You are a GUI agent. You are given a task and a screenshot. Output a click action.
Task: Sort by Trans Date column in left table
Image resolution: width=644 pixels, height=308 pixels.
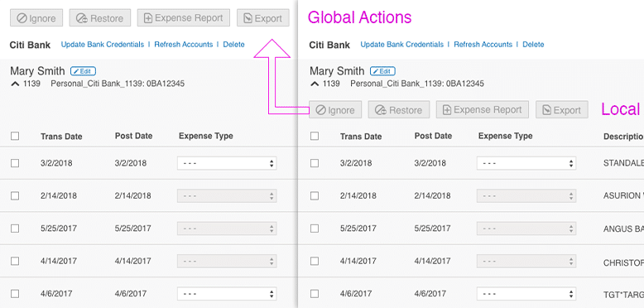[61, 137]
